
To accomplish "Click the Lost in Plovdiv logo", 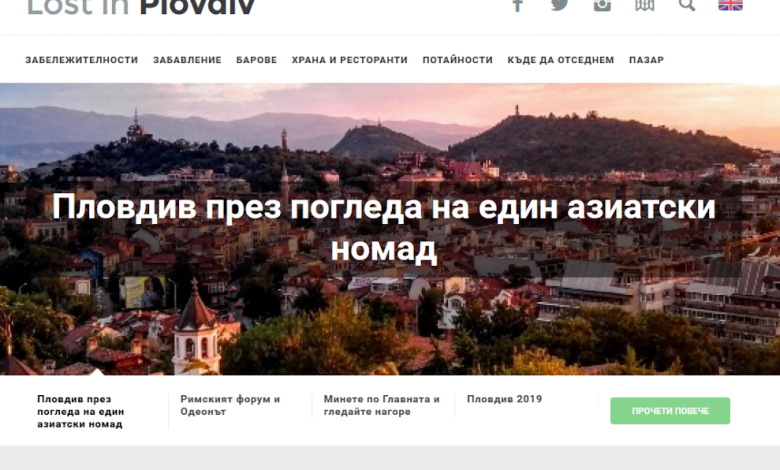I will [141, 7].
